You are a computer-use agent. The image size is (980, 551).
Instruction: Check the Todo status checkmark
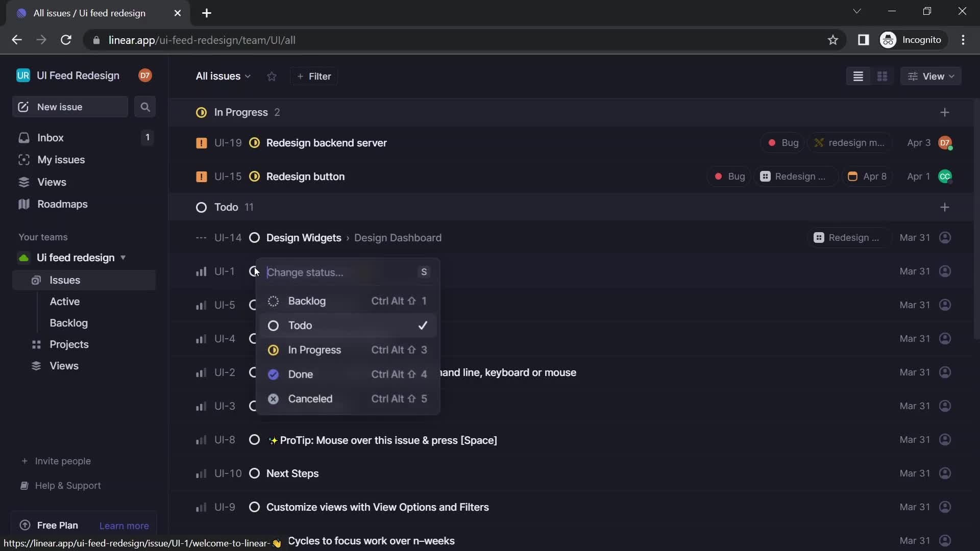423,325
